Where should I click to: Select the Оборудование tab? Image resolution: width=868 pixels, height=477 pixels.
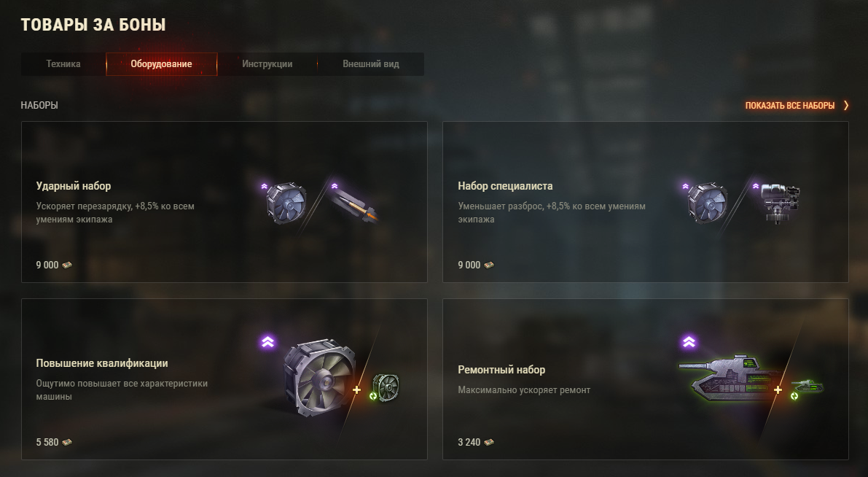point(162,63)
